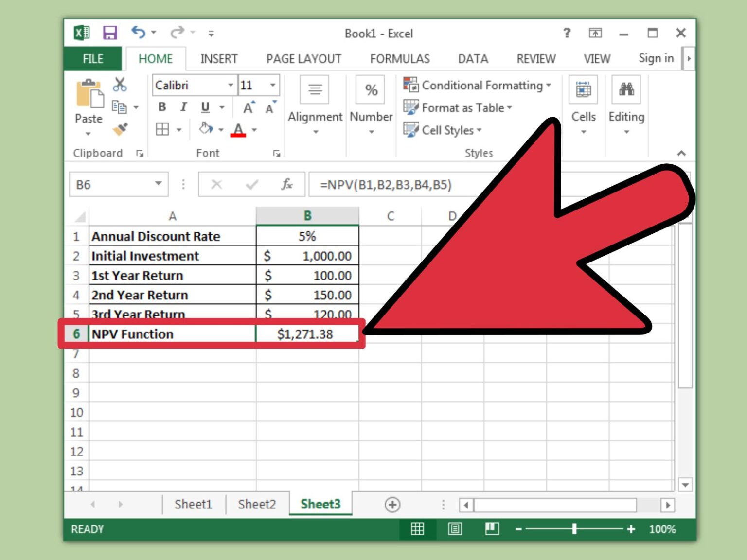Select the Format Painter icon
747x560 pixels.
(x=120, y=129)
